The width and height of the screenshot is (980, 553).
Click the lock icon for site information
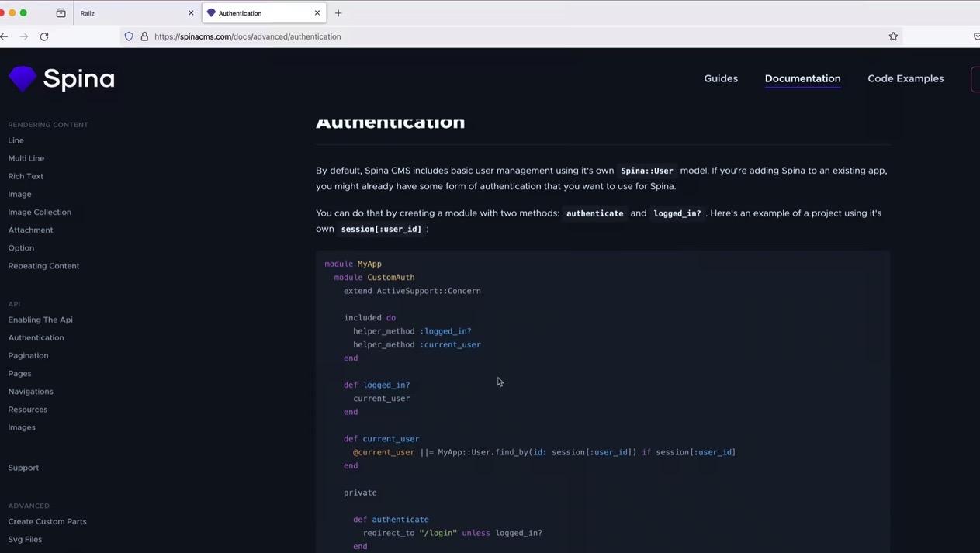coord(144,36)
